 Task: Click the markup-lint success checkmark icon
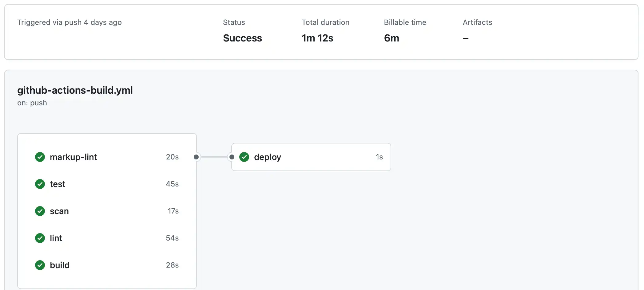[40, 157]
